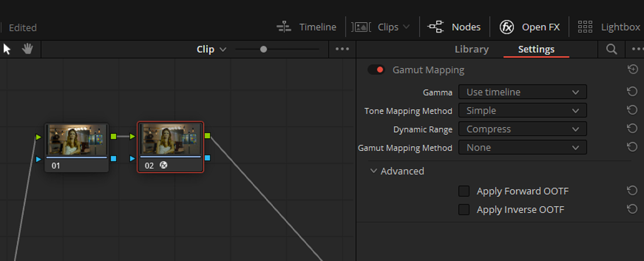
Task: Click the node graph zoom slider handle
Action: coord(263,49)
